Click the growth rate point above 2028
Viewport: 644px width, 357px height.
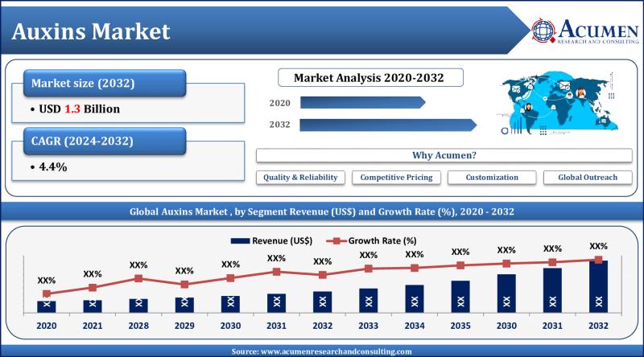138,278
